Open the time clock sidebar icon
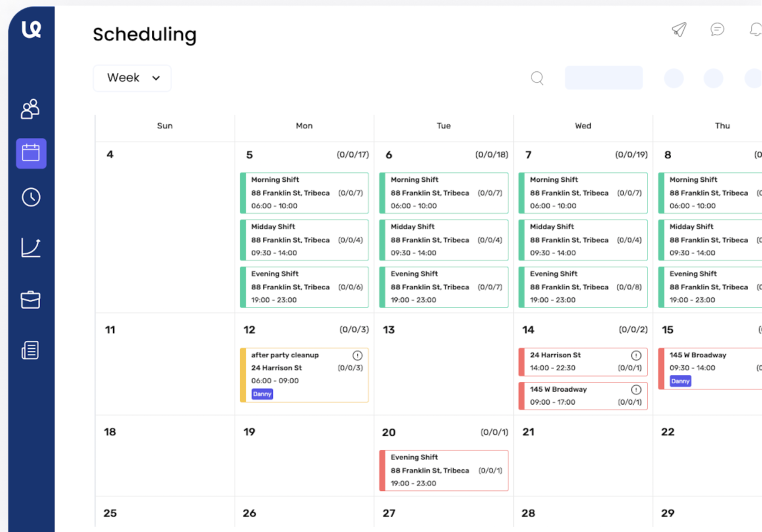 (30, 197)
